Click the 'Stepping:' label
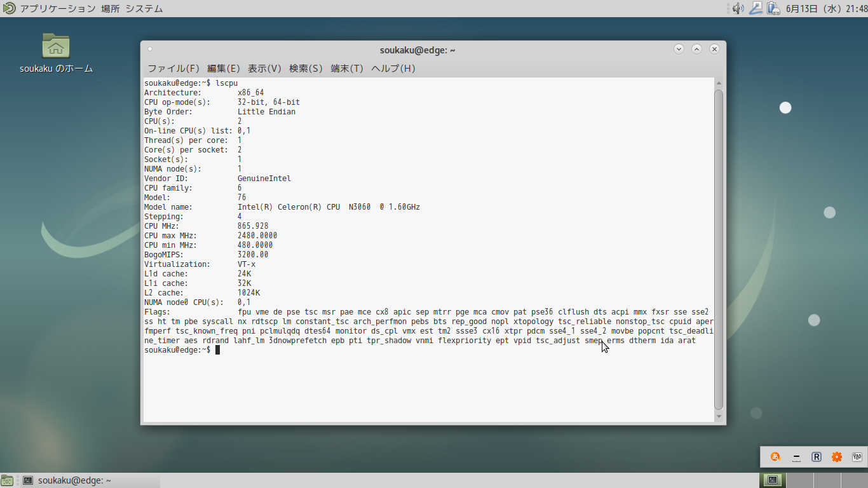868x488 pixels. click(164, 217)
